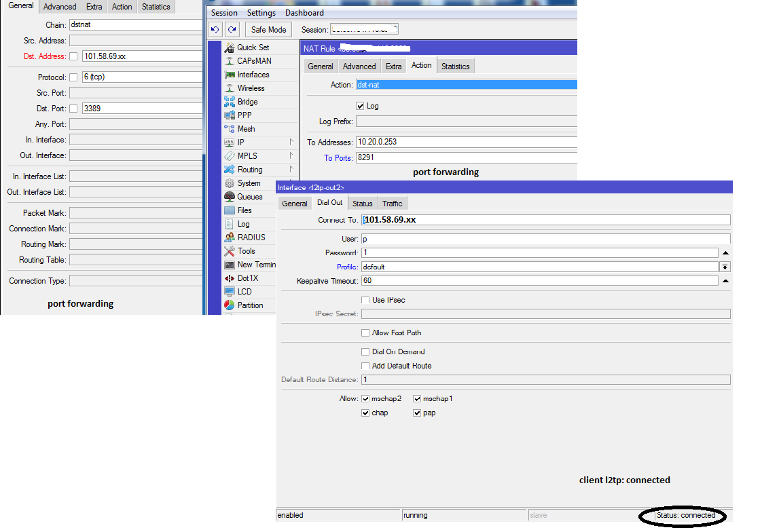779x532 pixels.
Task: Click the Mesh sidebar icon
Action: (229, 129)
